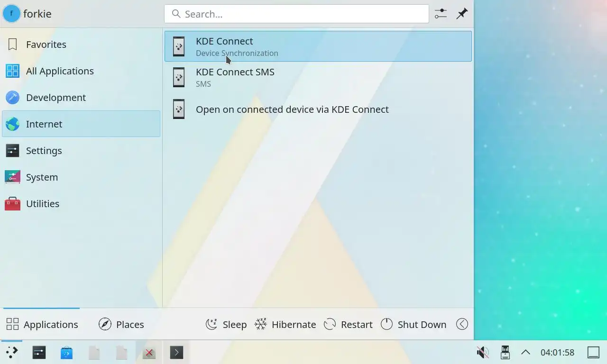The width and height of the screenshot is (607, 364).
Task: Click the Restart button
Action: [x=348, y=324]
